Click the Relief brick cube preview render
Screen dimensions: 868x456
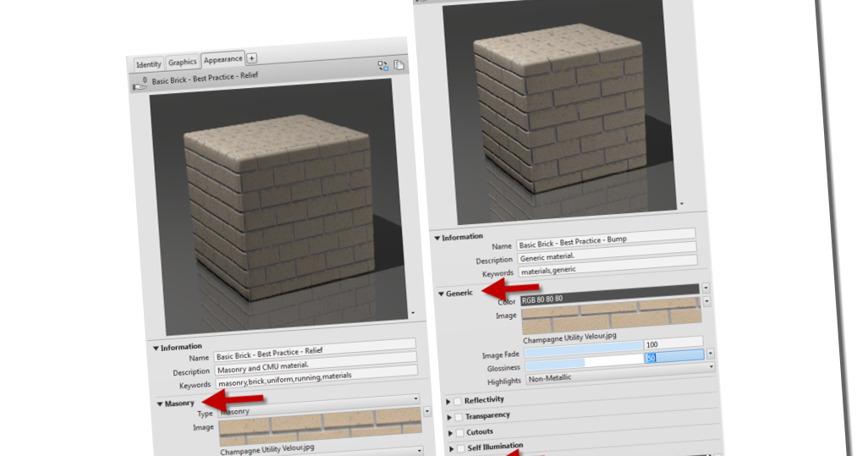(278, 206)
